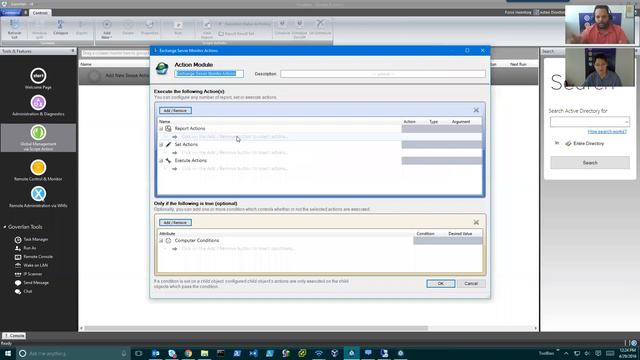Close the actions panel with its X
Screen dimensions: 640x360
pyautogui.click(x=476, y=110)
